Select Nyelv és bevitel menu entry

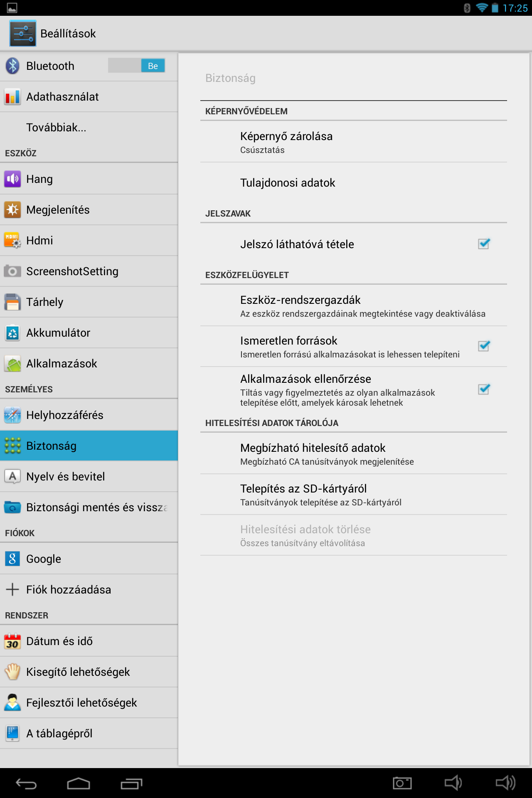point(89,477)
